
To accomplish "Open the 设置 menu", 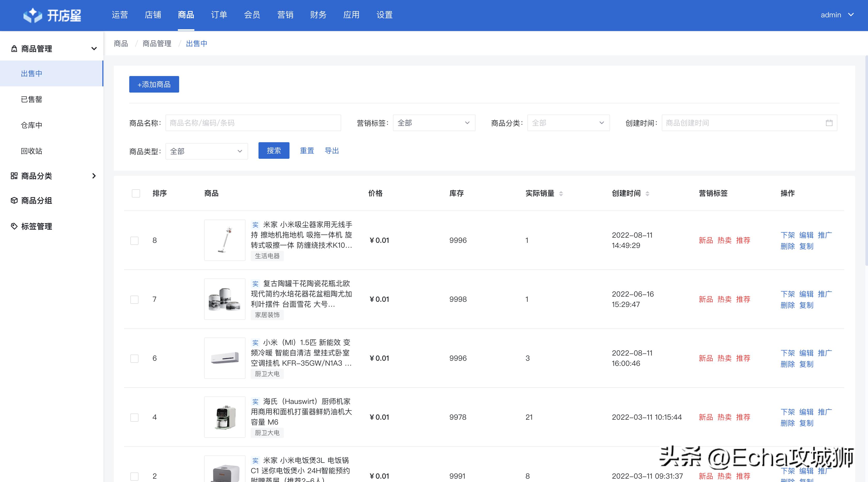I will click(x=384, y=15).
